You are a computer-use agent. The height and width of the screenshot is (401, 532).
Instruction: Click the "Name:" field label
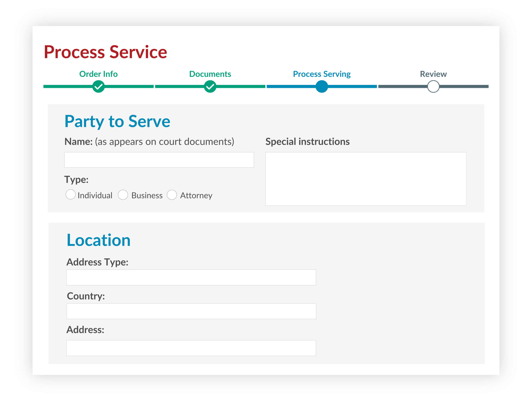point(79,142)
